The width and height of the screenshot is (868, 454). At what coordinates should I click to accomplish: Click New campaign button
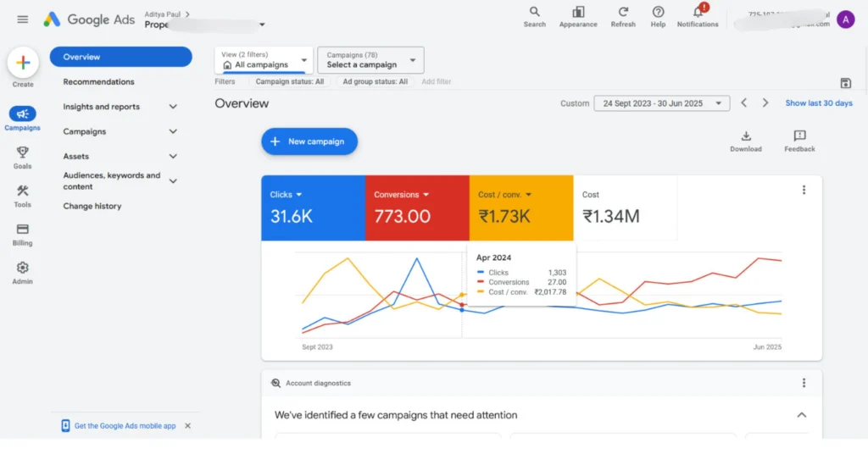309,141
